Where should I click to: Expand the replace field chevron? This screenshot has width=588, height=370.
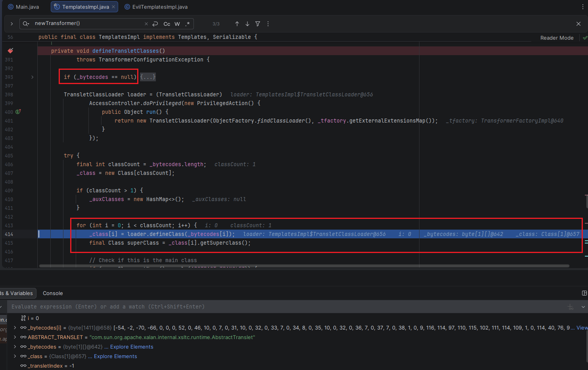[11, 24]
